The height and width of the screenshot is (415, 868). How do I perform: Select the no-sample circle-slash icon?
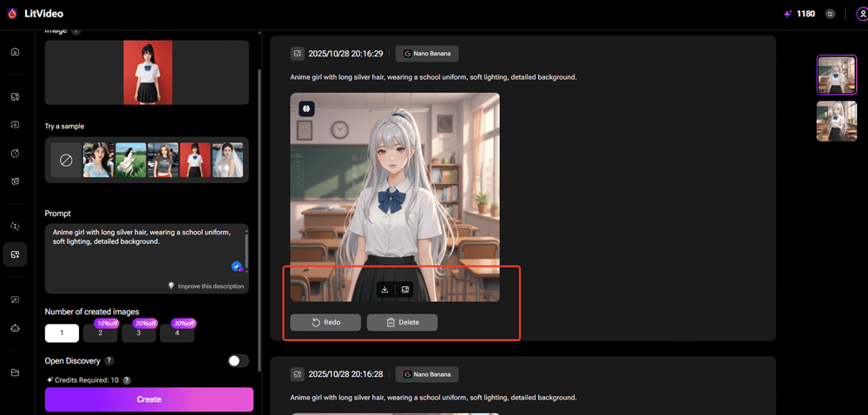66,161
